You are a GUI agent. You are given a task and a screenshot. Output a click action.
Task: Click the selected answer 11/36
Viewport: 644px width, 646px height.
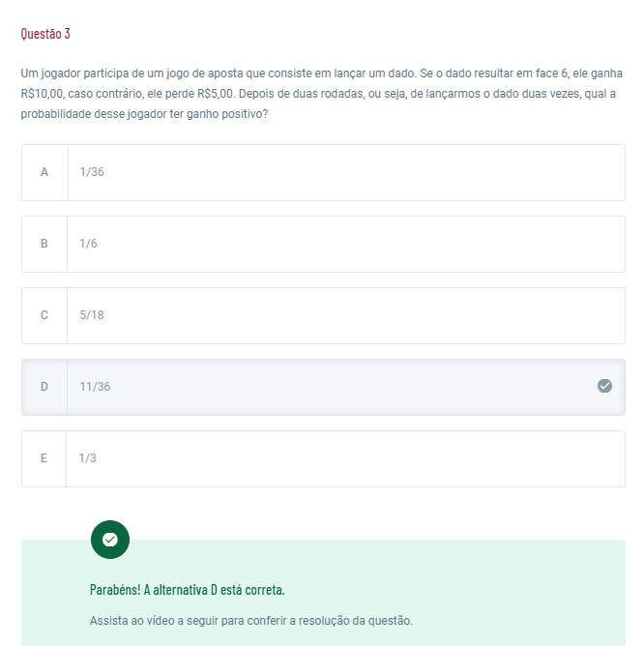tap(95, 387)
